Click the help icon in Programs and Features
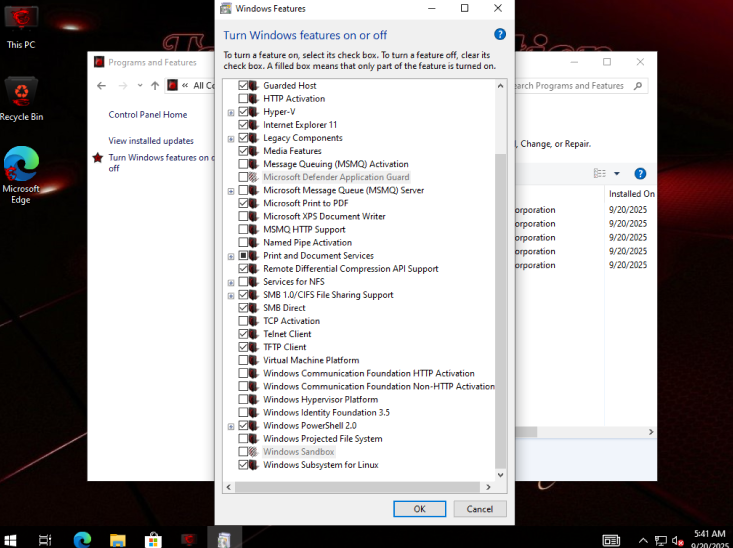 coord(640,173)
